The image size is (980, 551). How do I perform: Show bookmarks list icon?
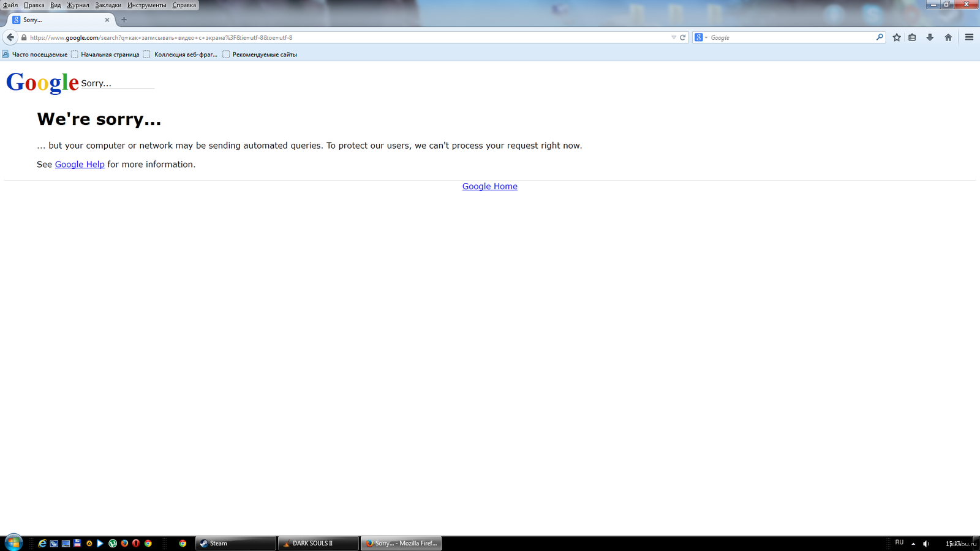(912, 37)
